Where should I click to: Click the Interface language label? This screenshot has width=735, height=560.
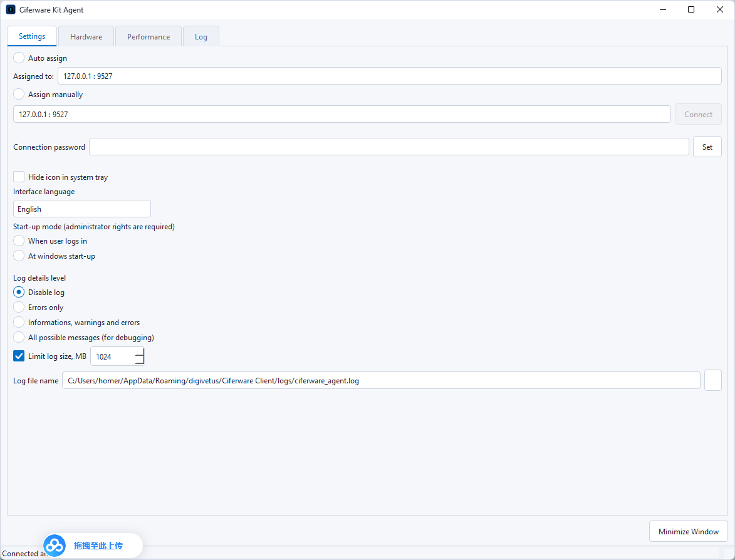tap(44, 192)
